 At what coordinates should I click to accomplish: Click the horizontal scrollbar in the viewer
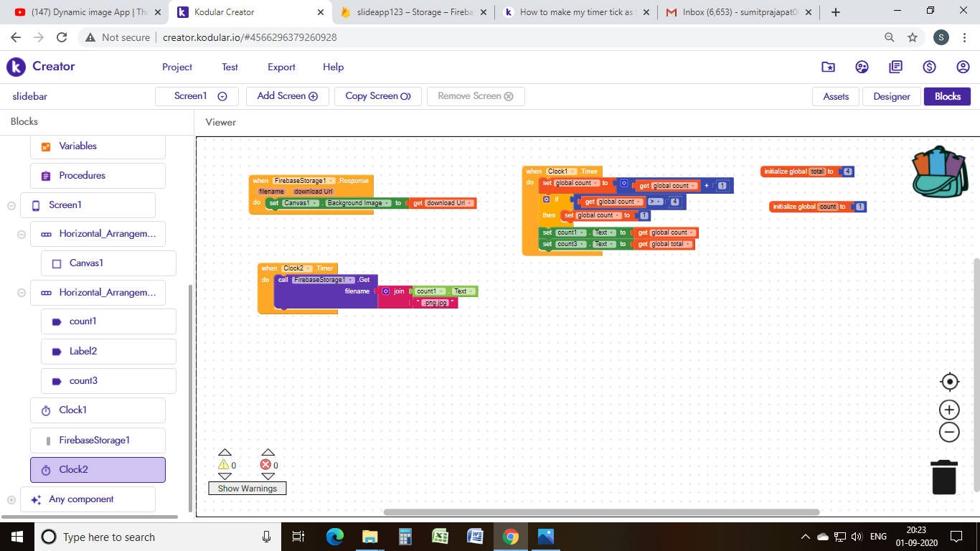click(601, 512)
